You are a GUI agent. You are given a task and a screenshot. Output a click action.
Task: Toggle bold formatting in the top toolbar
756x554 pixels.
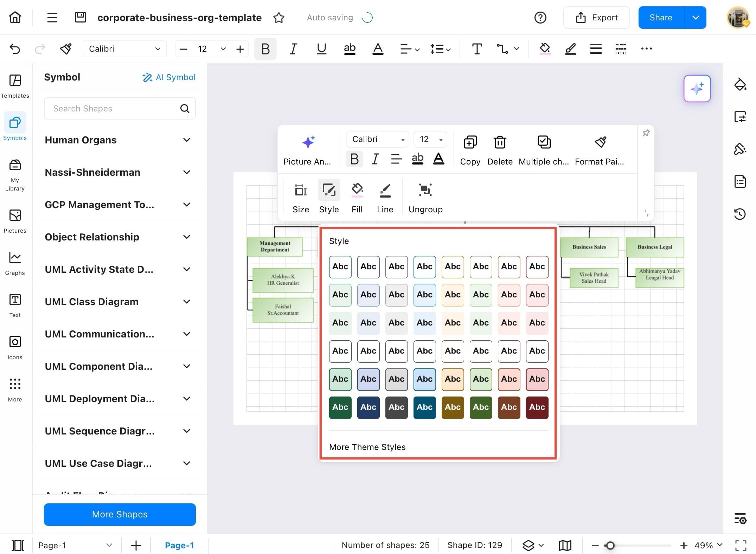(265, 49)
